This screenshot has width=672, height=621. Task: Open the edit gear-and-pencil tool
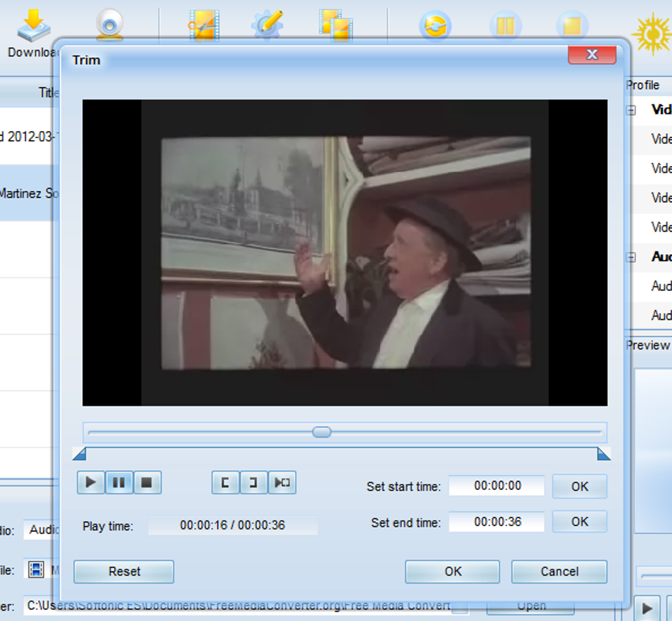[x=267, y=25]
